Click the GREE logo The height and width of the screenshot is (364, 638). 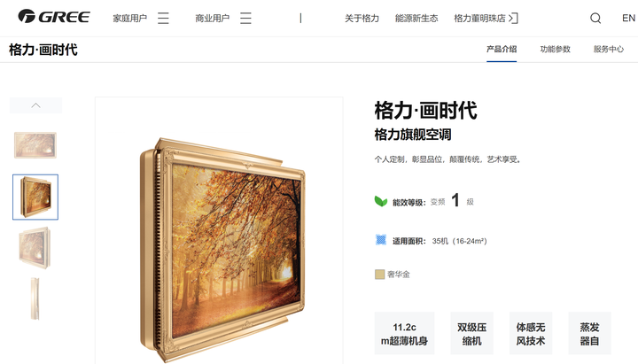point(54,17)
